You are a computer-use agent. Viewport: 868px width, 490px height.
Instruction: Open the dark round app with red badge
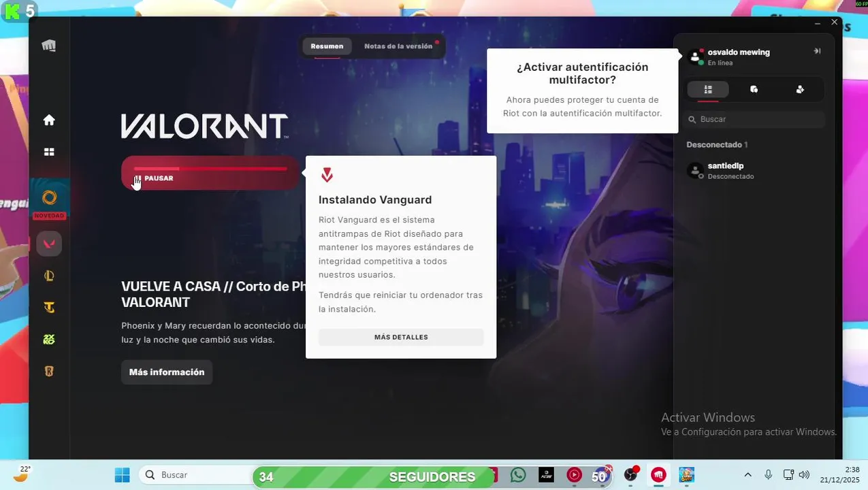click(x=631, y=475)
